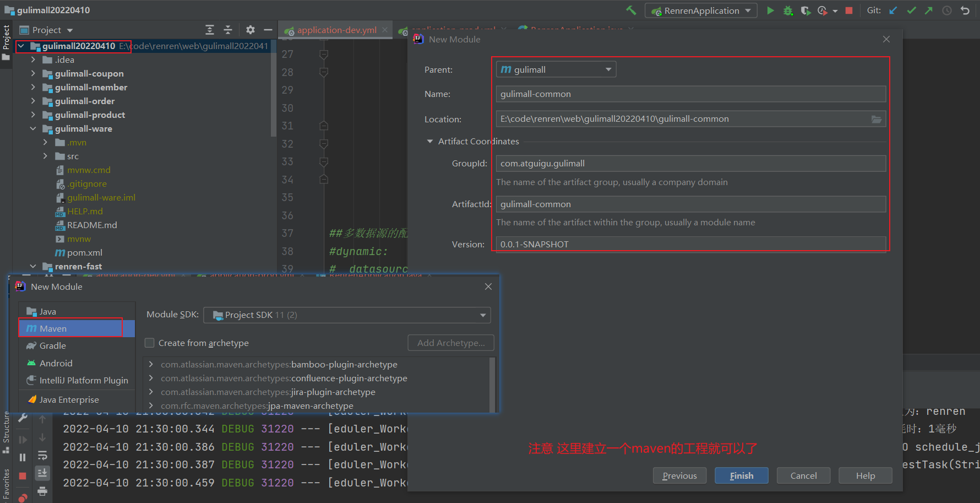Start debugging with the green bug icon
This screenshot has height=503, width=980.
coord(788,10)
